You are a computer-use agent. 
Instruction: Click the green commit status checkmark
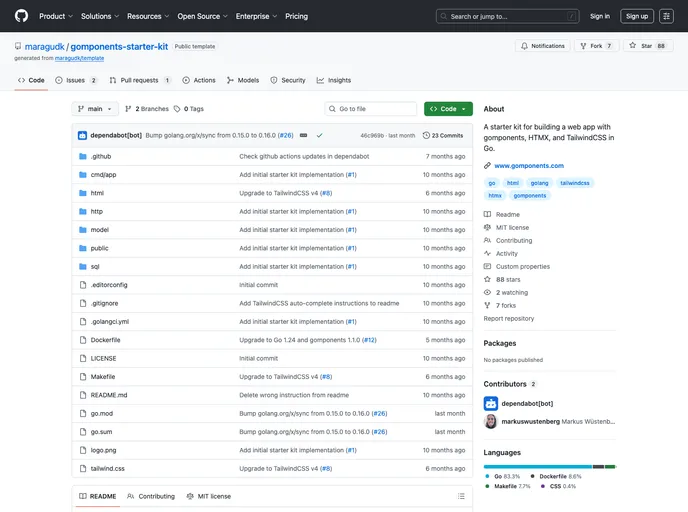[319, 135]
